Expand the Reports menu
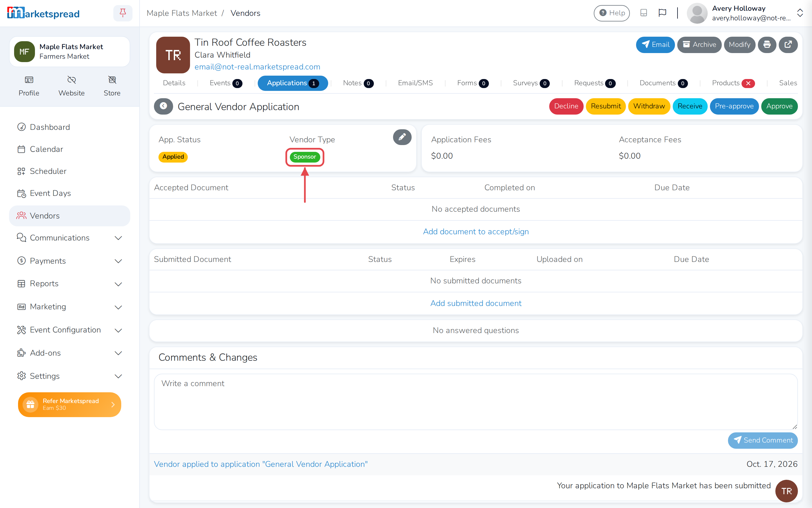 [69, 284]
